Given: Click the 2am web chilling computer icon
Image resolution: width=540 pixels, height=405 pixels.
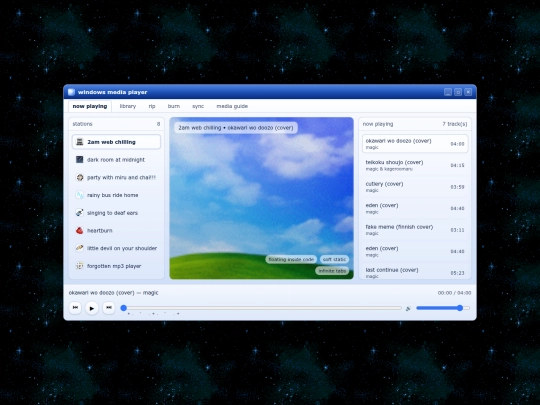Looking at the screenshot, I should [x=80, y=142].
